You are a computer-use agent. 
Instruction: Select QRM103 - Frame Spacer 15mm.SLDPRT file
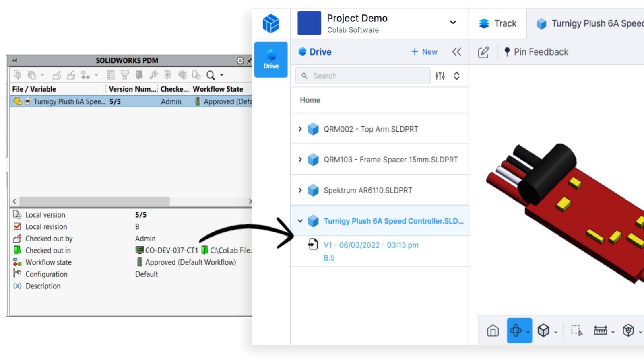tap(380, 159)
